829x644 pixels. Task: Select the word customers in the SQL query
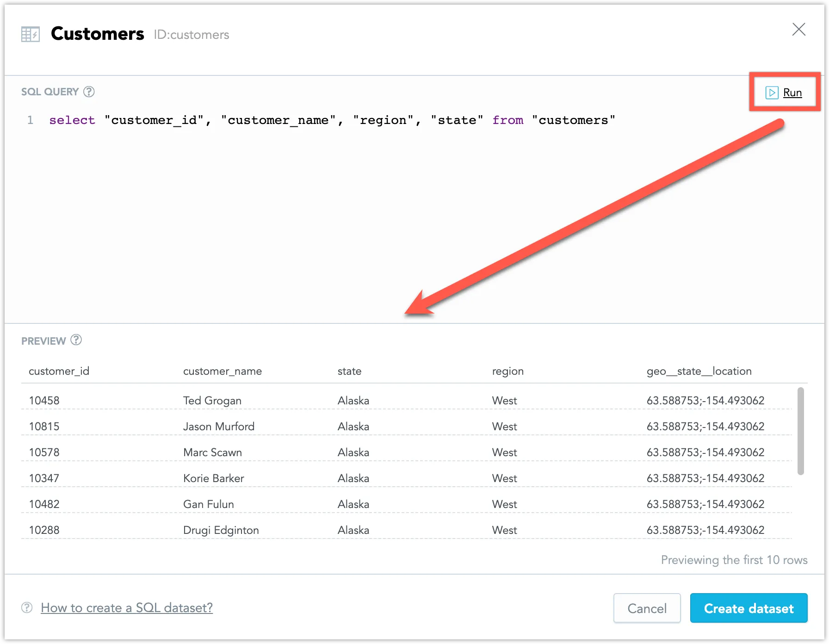574,120
